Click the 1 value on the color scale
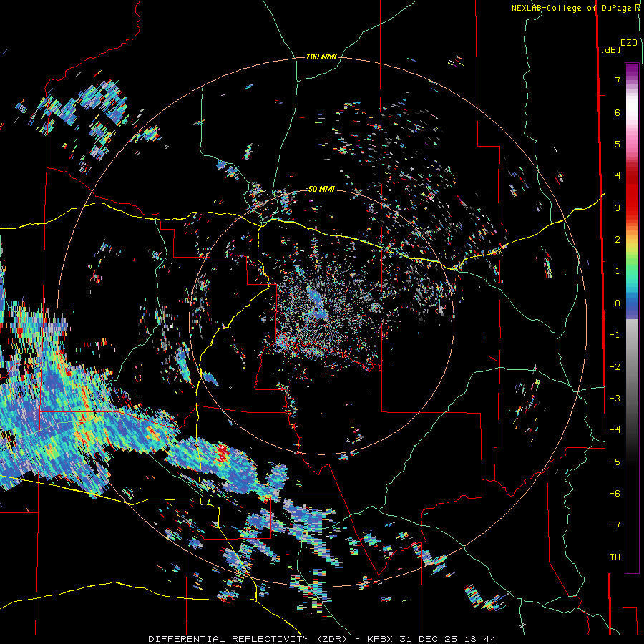Image resolution: width=644 pixels, height=644 pixels. pyautogui.click(x=618, y=271)
